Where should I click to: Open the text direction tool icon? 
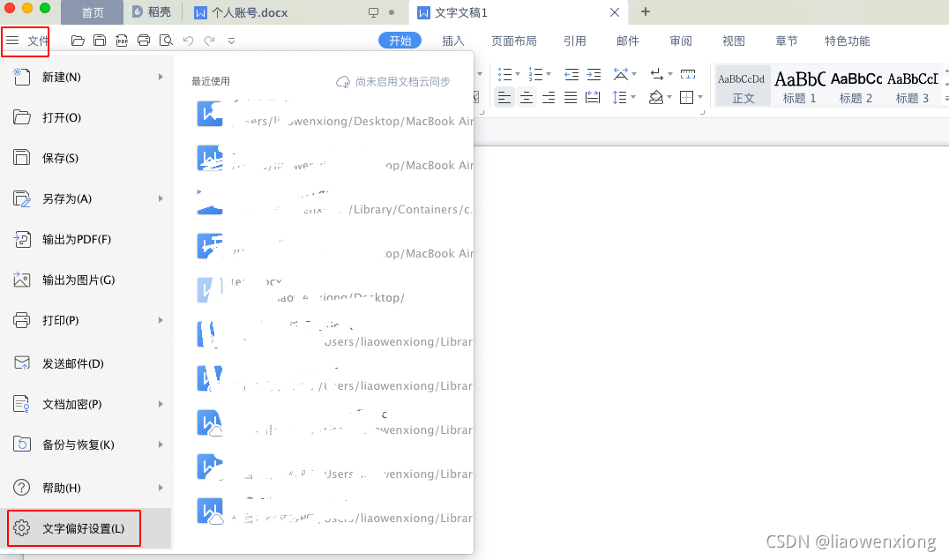(x=622, y=75)
